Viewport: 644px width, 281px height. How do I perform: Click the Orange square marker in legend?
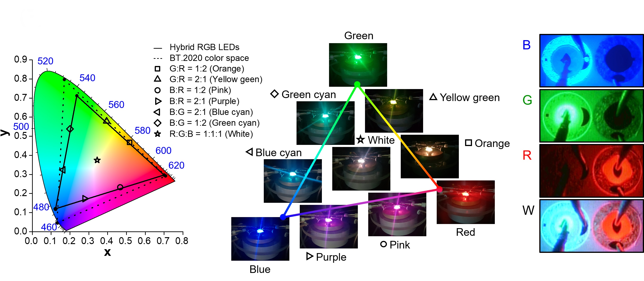point(154,69)
